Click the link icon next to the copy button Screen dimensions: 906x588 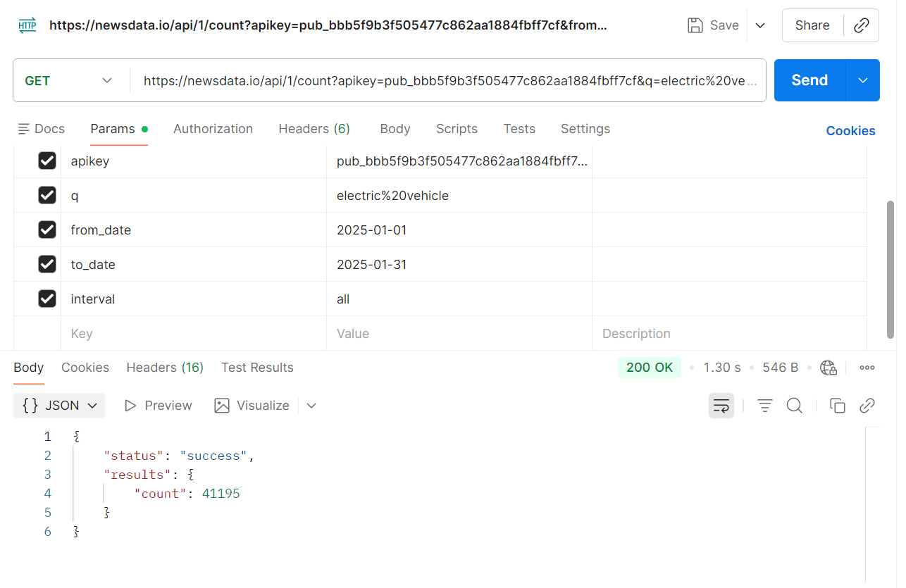[867, 406]
